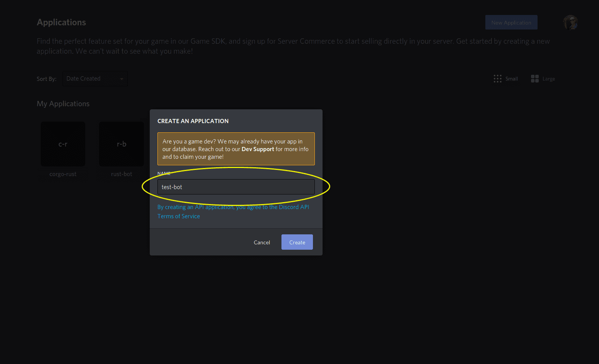Click the New Application button
Screen dimensions: 599x364
[x=511, y=23]
